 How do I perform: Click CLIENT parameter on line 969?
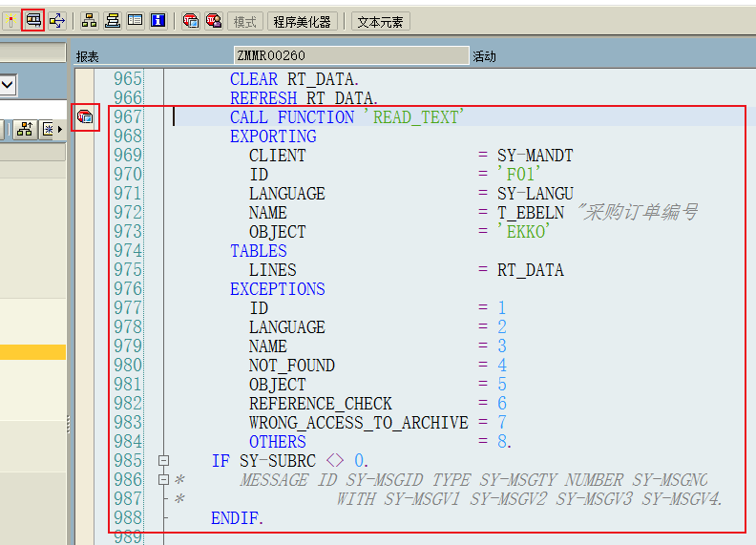(277, 156)
